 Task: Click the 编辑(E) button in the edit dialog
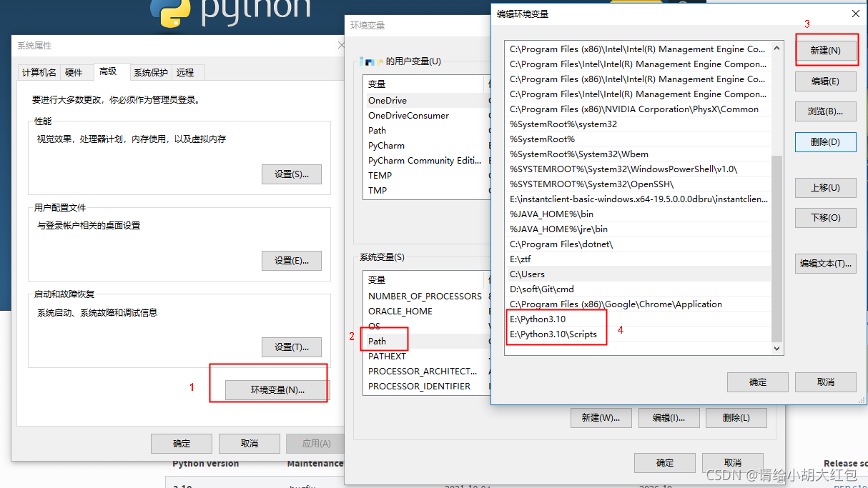click(x=825, y=81)
